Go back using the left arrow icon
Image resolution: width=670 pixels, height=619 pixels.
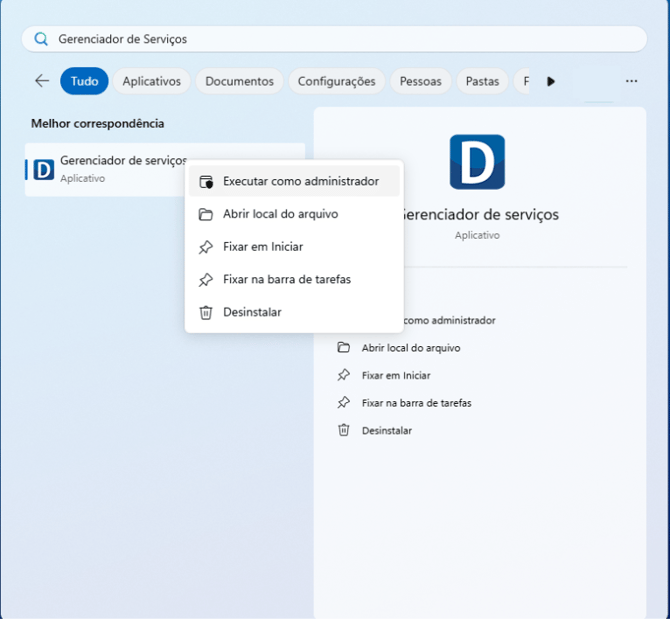(x=42, y=81)
